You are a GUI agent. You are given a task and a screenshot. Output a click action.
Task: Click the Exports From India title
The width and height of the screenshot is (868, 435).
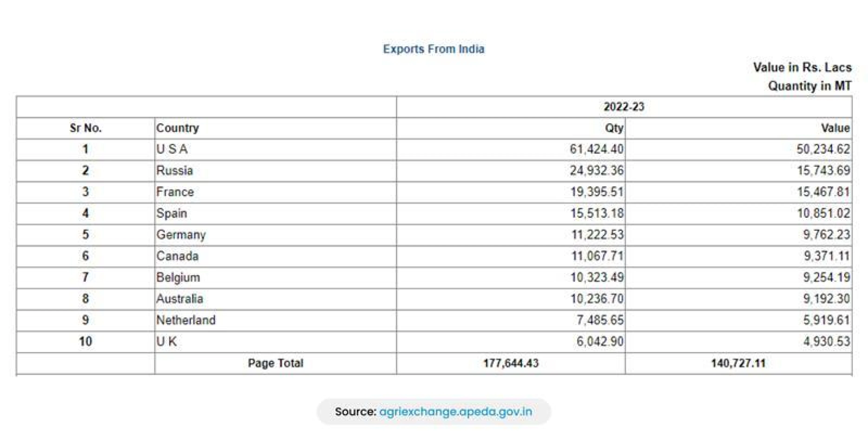[x=434, y=49]
